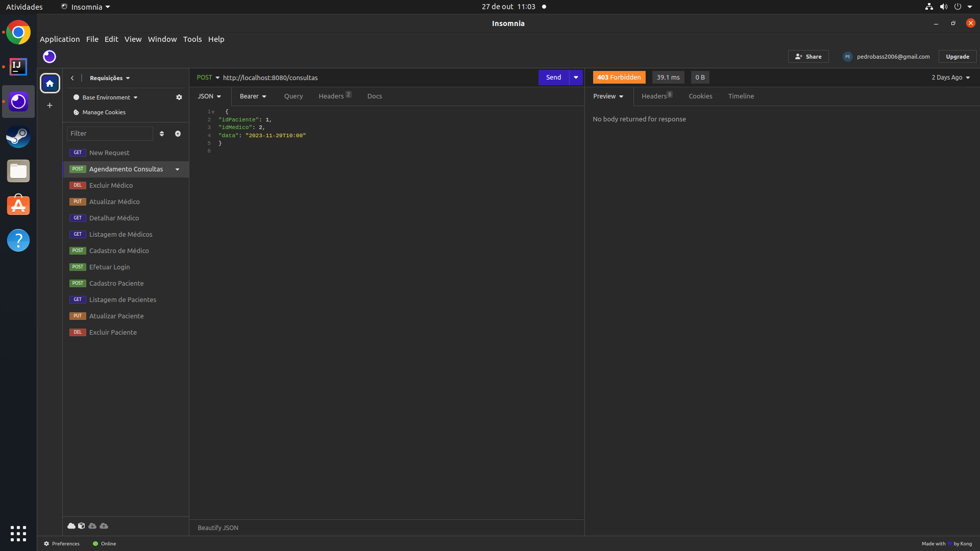Open Help from the dock

(18, 240)
